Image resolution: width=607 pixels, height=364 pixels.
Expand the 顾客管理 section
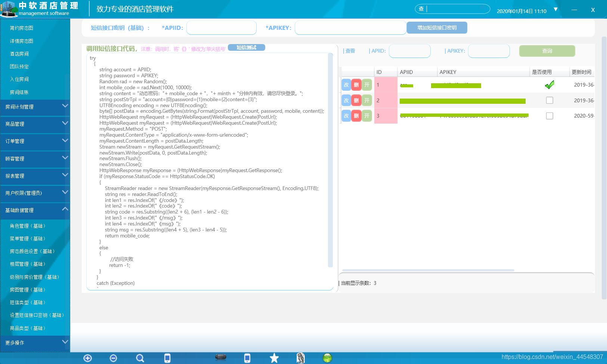35,159
